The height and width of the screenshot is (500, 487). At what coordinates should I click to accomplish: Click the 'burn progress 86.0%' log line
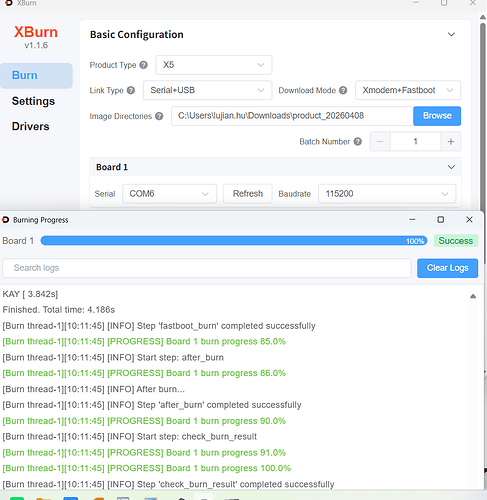click(144, 373)
